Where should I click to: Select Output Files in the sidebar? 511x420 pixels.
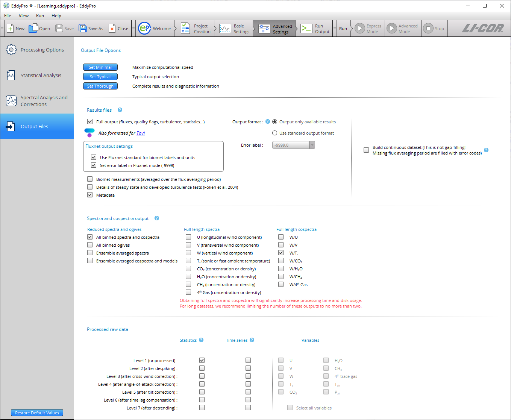click(37, 126)
